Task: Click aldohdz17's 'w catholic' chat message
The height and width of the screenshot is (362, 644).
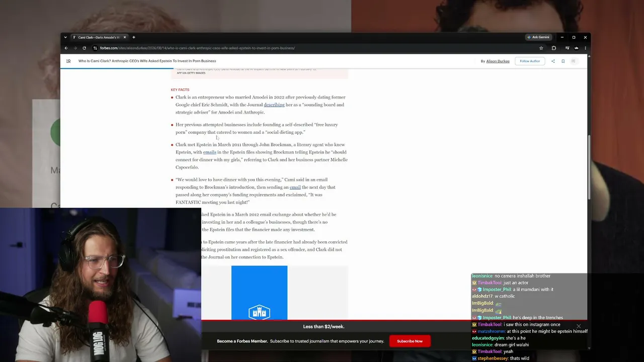Action: 493,297
